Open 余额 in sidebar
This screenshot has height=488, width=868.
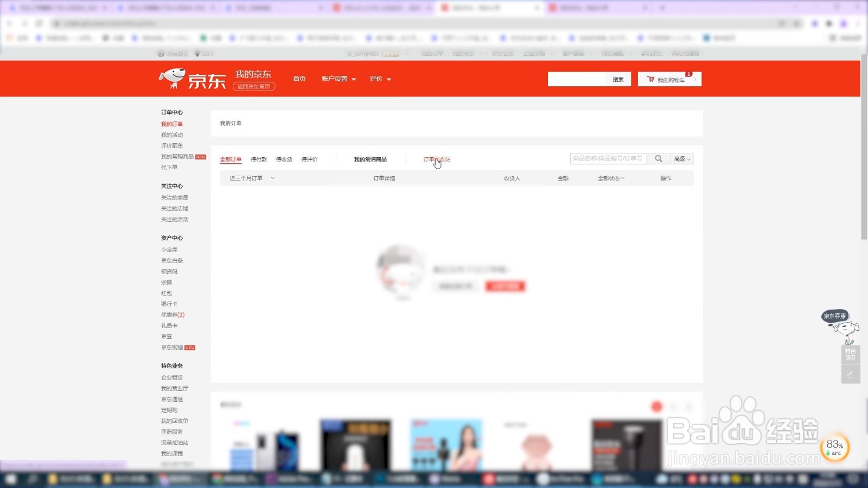pyautogui.click(x=167, y=282)
